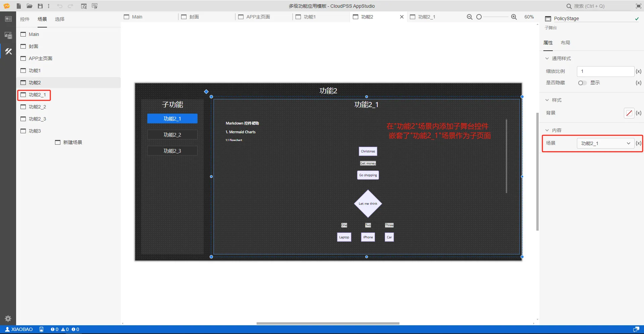Click the 缩放比例 input field
This screenshot has width=644, height=334.
pos(605,71)
